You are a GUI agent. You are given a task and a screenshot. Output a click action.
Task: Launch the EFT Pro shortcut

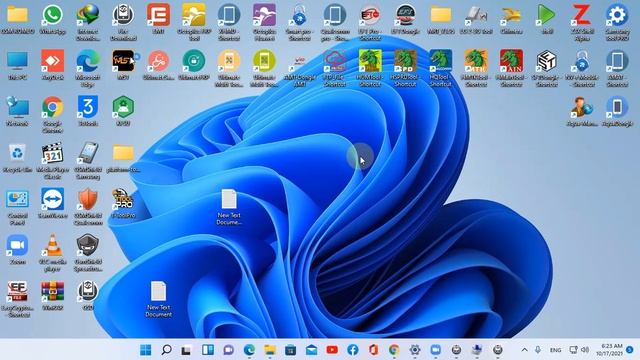(370, 15)
